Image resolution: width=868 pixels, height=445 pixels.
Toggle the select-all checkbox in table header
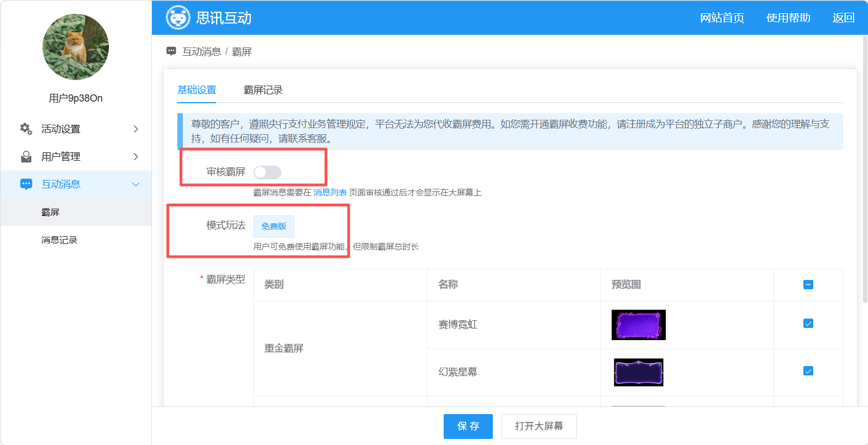[808, 285]
